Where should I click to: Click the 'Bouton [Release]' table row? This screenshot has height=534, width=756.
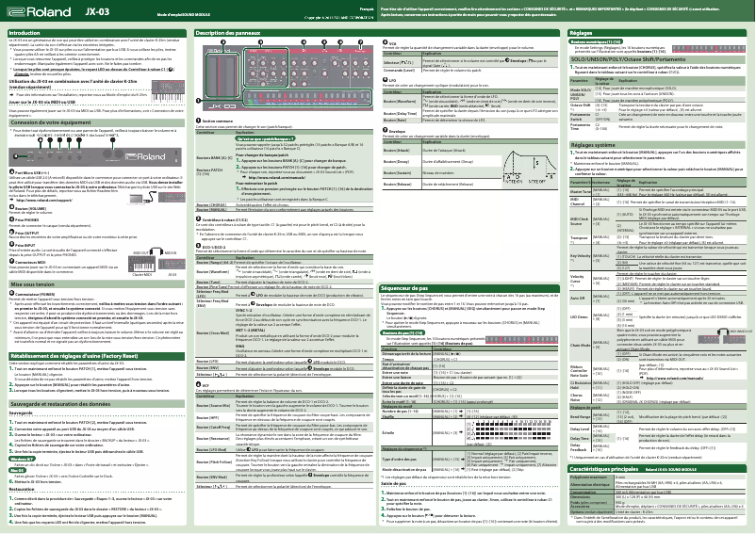pos(441,185)
